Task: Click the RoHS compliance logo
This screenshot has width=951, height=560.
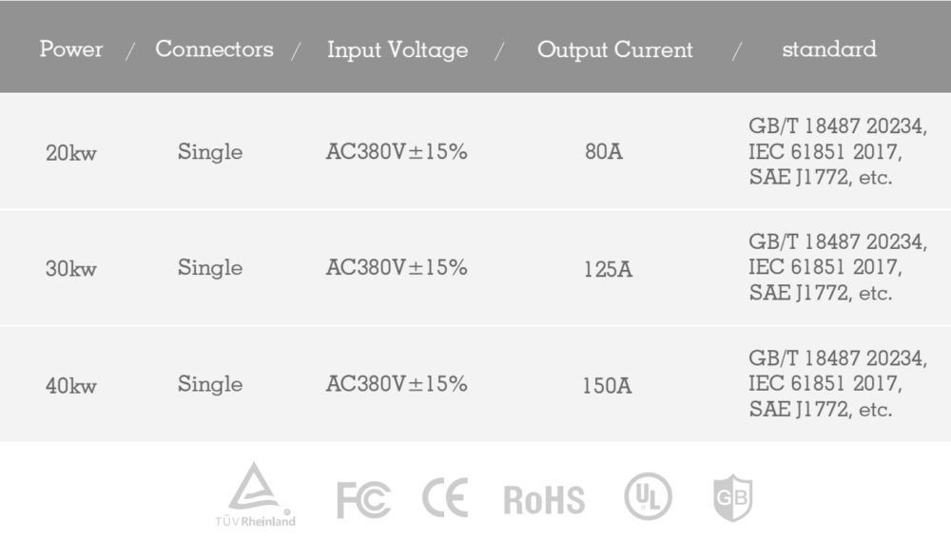Action: tap(544, 500)
